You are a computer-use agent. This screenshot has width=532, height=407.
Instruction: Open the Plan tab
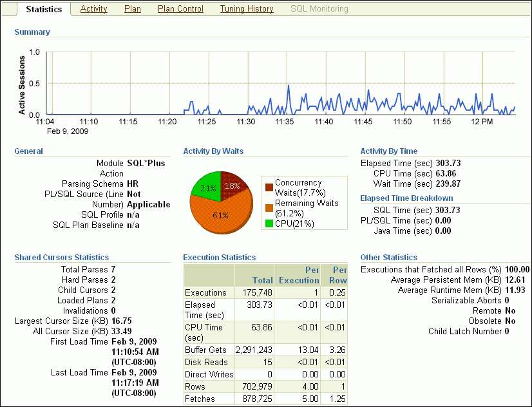tap(132, 9)
